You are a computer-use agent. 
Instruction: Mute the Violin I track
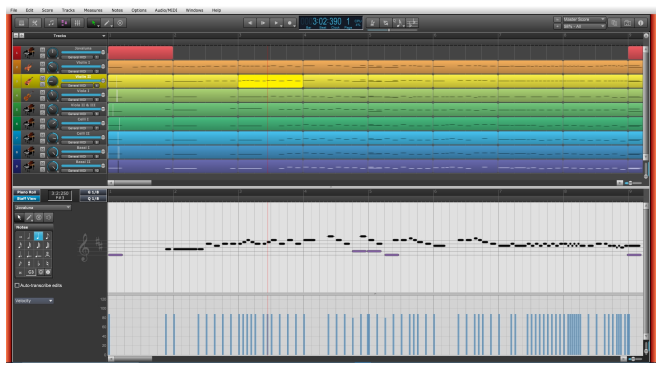(42, 64)
